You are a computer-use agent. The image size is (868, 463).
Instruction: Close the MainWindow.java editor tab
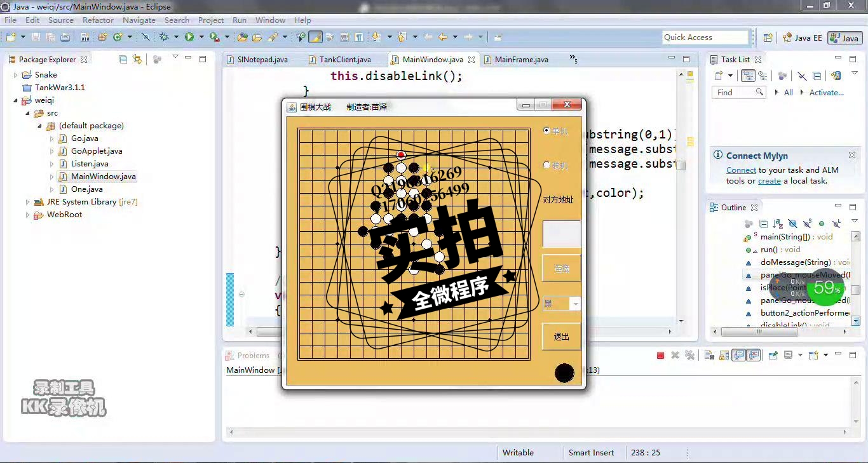(x=471, y=60)
